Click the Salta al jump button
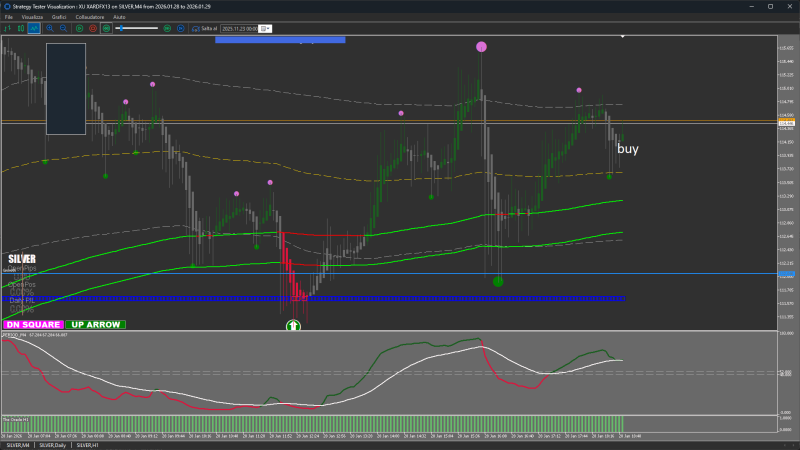The image size is (800, 450). pyautogui.click(x=205, y=29)
